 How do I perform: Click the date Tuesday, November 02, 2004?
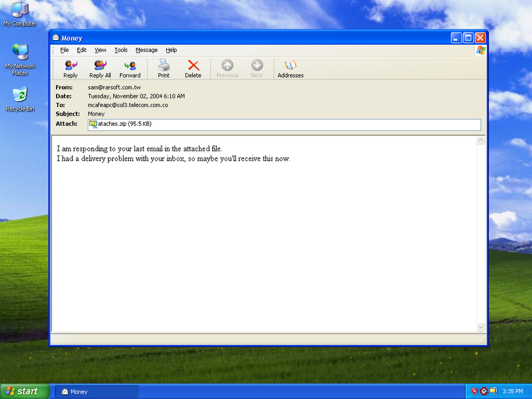tap(136, 96)
